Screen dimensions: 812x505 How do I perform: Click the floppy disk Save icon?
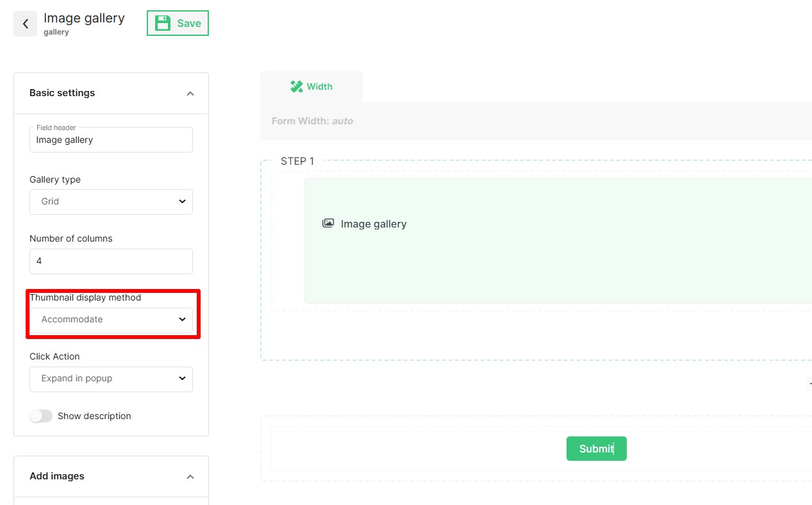[x=163, y=23]
